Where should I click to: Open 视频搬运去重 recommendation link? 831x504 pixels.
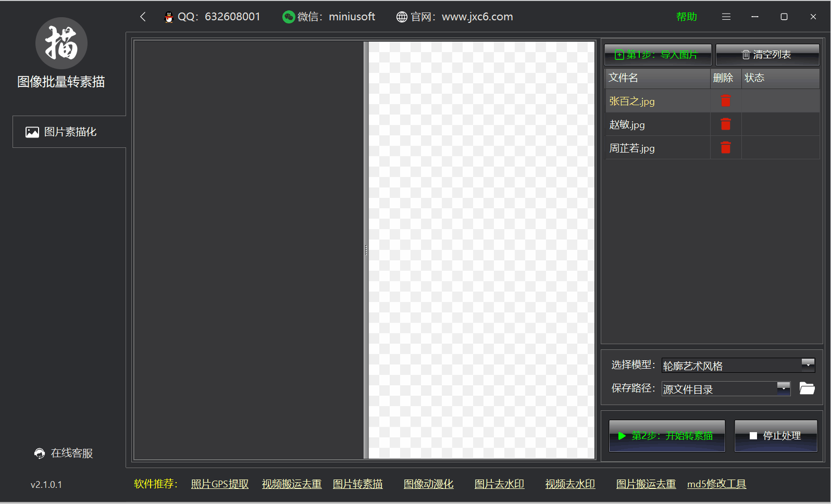pos(292,484)
